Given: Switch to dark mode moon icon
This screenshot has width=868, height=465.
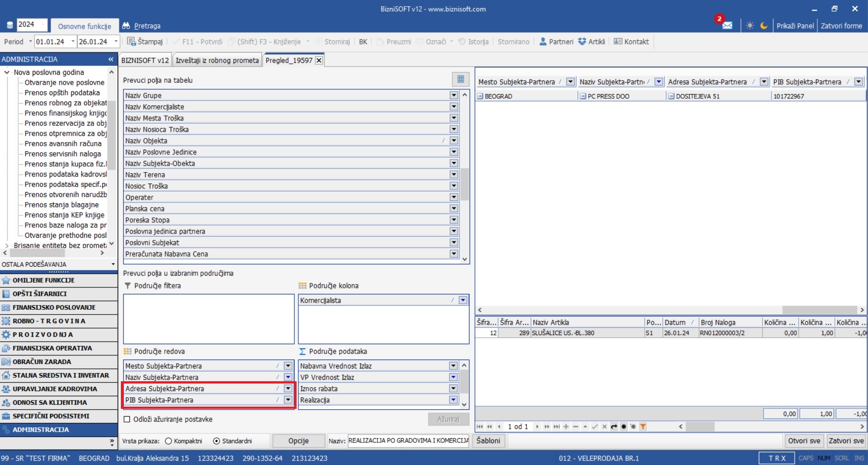Looking at the screenshot, I should click(x=764, y=25).
